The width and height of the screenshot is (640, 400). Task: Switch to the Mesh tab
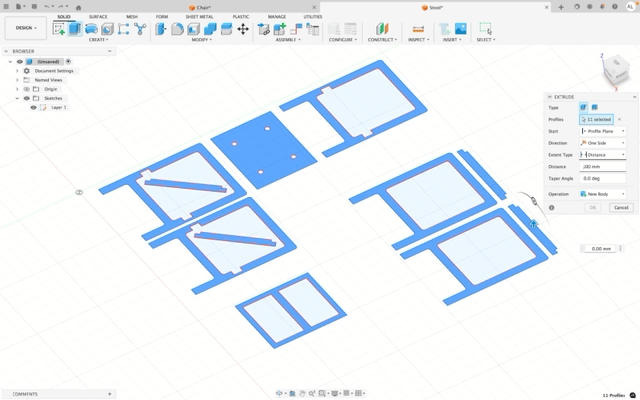tap(132, 17)
